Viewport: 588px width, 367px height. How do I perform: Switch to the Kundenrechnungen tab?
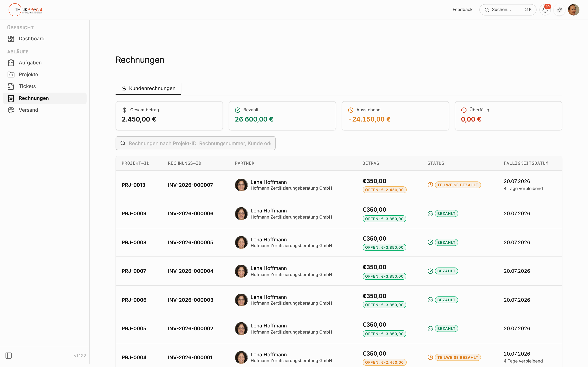148,88
